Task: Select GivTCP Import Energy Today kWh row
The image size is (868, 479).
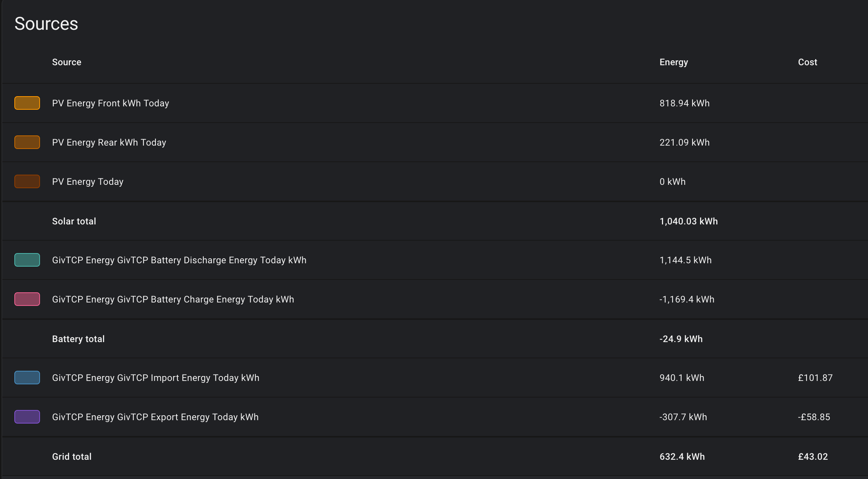Action: click(x=435, y=378)
